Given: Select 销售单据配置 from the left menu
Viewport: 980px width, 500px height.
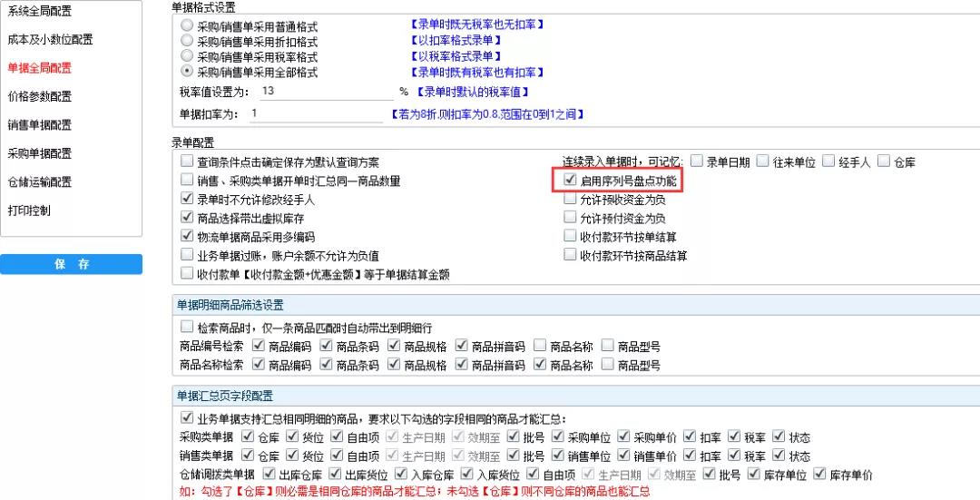Looking at the screenshot, I should [x=39, y=124].
